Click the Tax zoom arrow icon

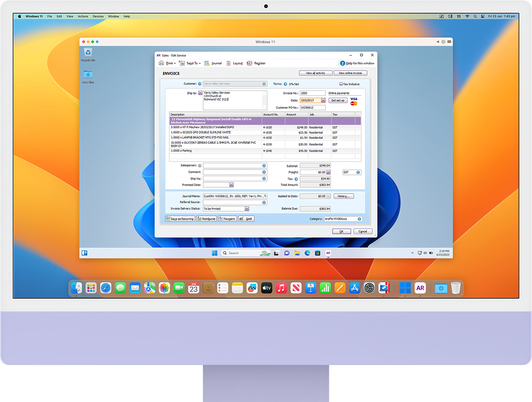pos(297,179)
